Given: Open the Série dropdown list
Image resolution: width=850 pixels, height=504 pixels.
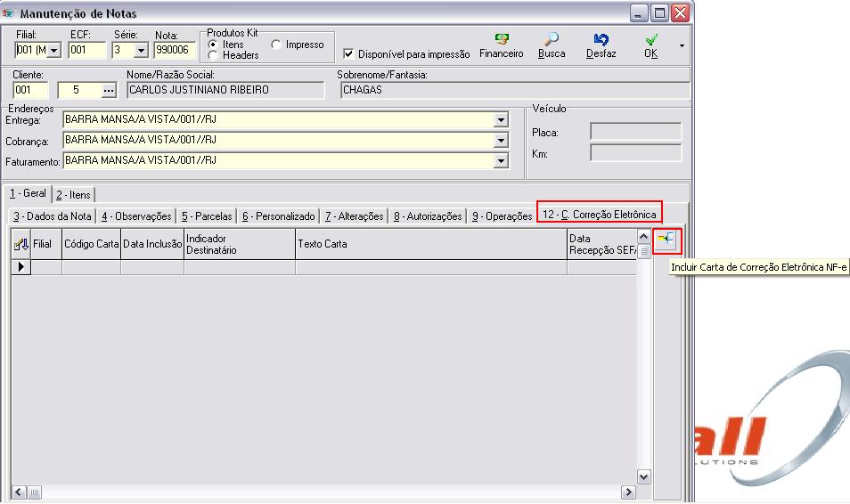Looking at the screenshot, I should click(140, 51).
